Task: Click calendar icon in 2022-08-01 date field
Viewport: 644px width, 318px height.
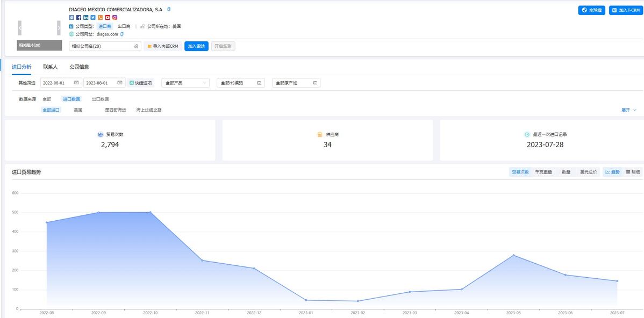Action: [76, 83]
